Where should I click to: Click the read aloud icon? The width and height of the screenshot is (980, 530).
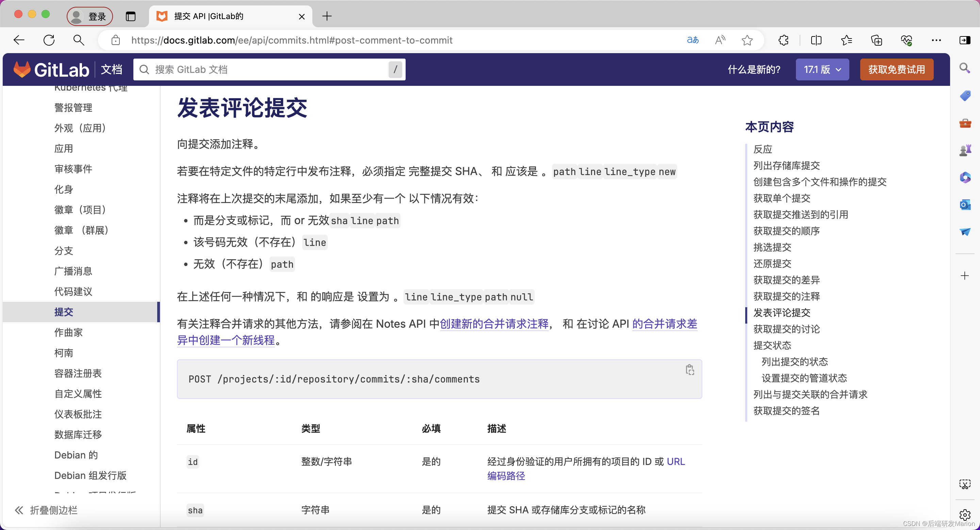coord(720,40)
